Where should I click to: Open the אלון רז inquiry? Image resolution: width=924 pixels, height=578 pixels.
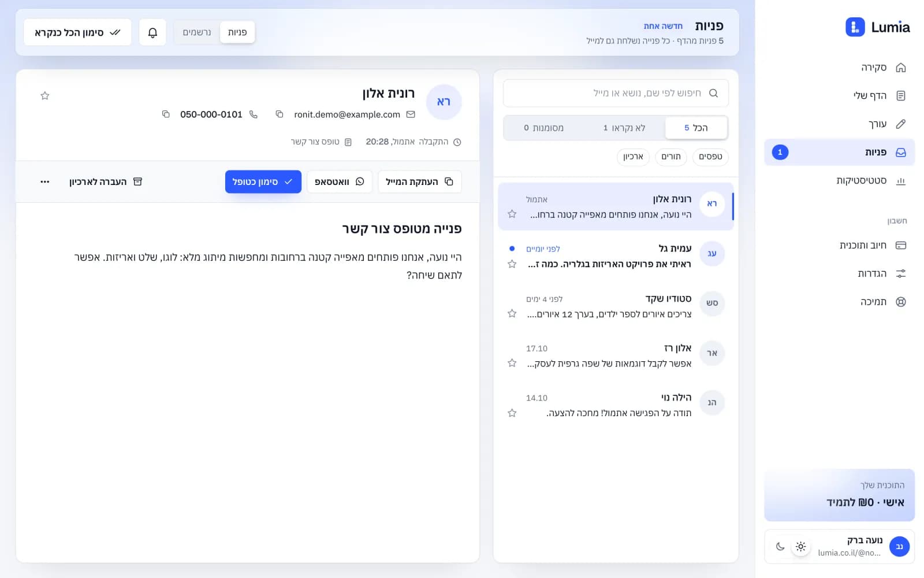tap(616, 356)
